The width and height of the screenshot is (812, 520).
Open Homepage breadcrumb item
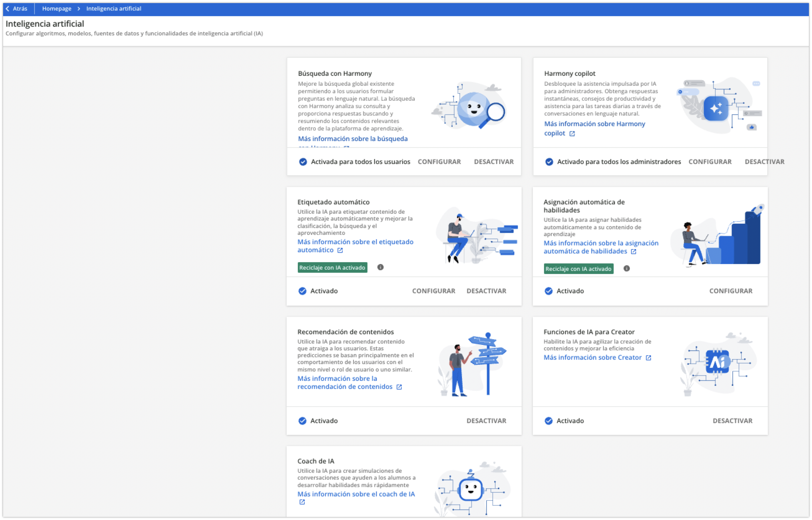57,9
